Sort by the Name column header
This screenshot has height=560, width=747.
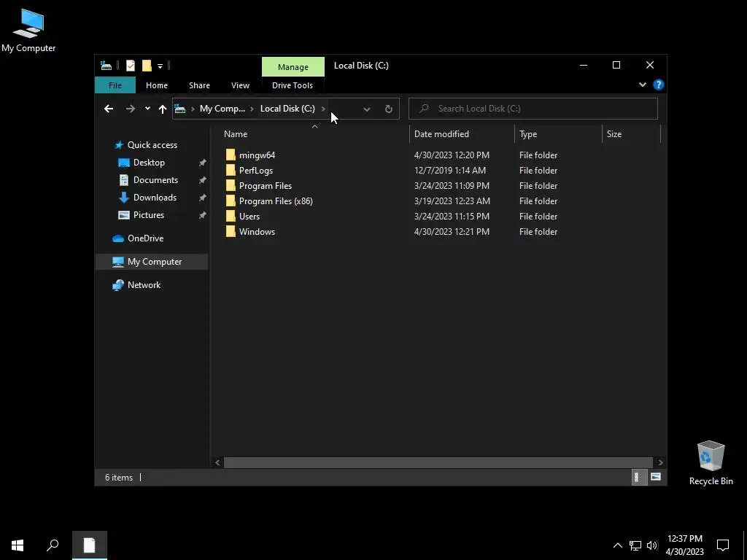point(314,134)
